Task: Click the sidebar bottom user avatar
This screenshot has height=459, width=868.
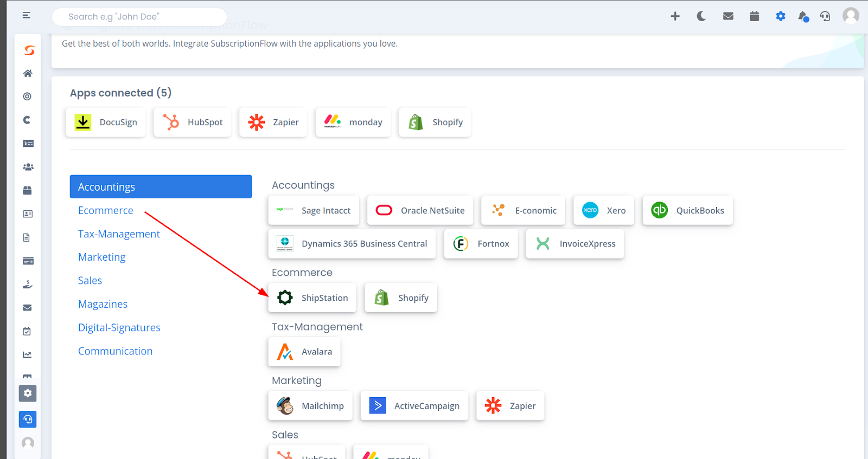Action: (28, 443)
